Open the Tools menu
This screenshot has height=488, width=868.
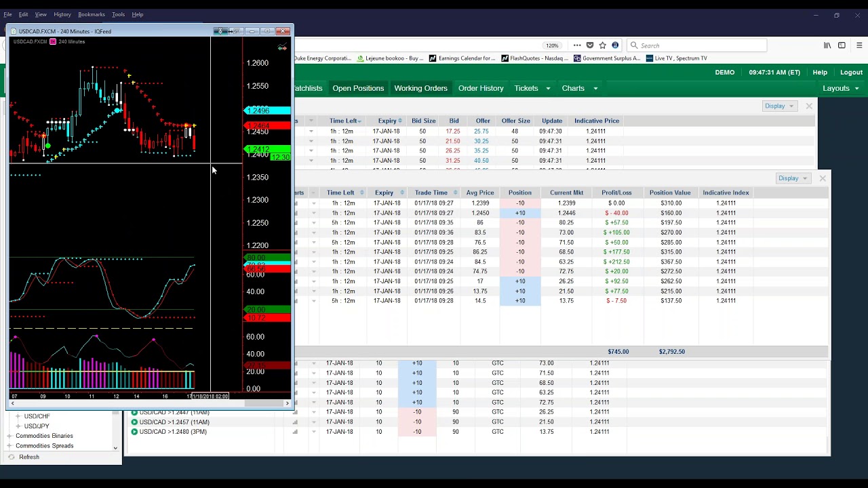point(118,14)
